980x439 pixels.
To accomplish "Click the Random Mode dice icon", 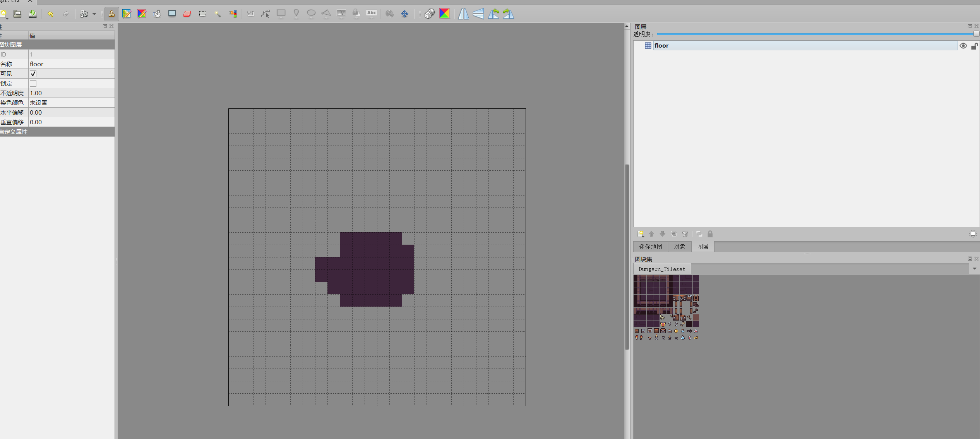I will [x=429, y=14].
